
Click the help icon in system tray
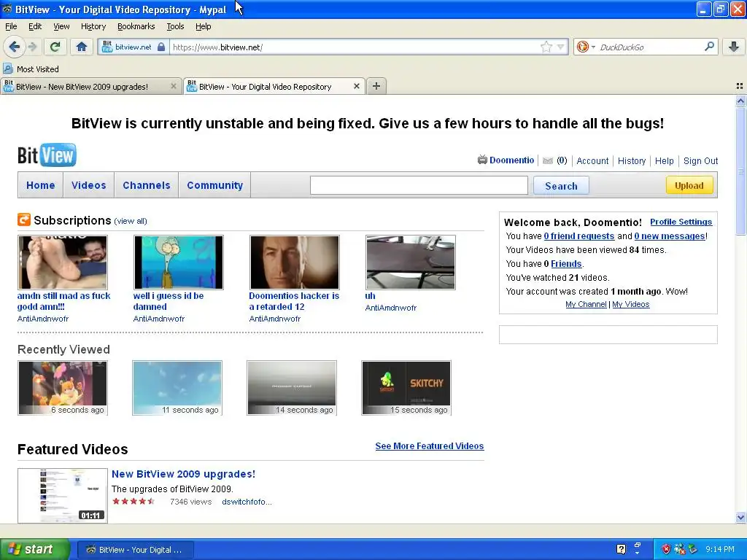tap(622, 549)
